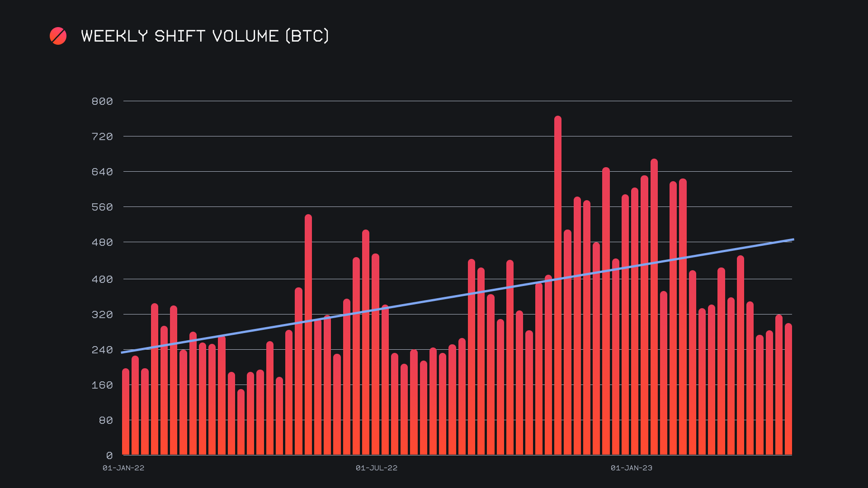The height and width of the screenshot is (488, 868).
Task: Click the 01-JAN-22 date label
Action: pos(123,468)
